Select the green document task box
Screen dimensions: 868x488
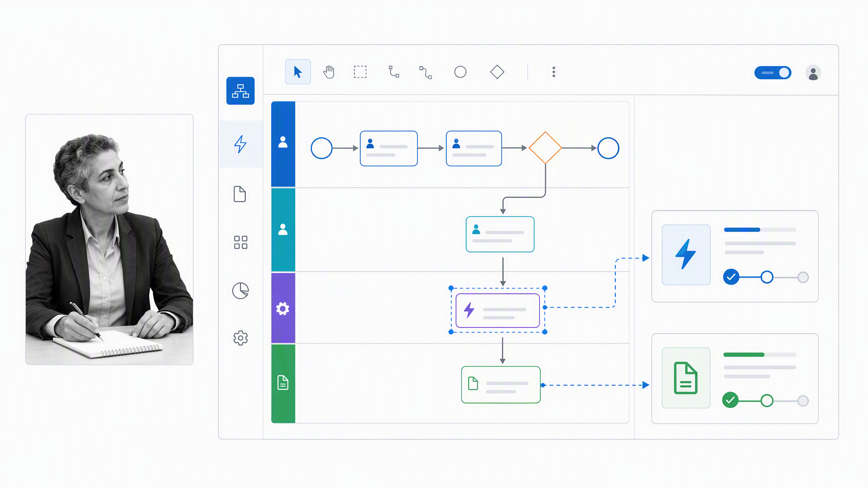point(501,385)
